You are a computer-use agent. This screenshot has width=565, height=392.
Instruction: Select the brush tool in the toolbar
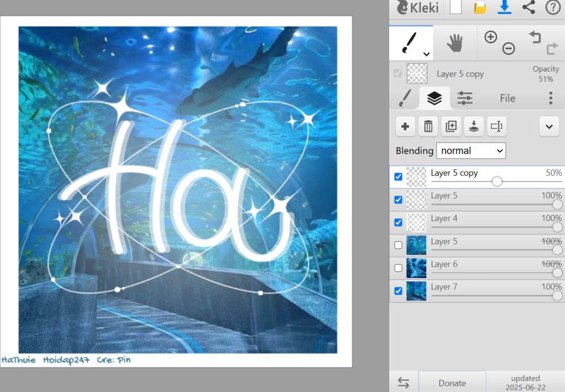(x=409, y=42)
